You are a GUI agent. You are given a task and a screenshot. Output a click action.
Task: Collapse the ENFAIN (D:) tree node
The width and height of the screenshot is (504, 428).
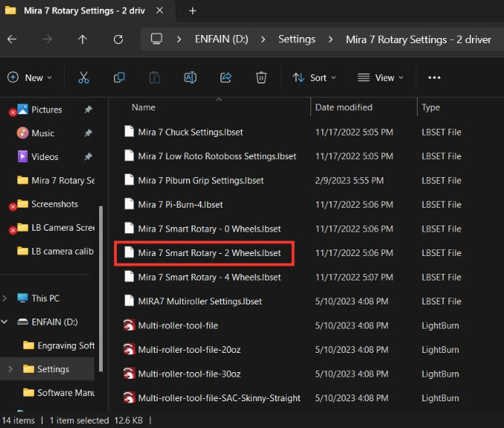[4, 322]
